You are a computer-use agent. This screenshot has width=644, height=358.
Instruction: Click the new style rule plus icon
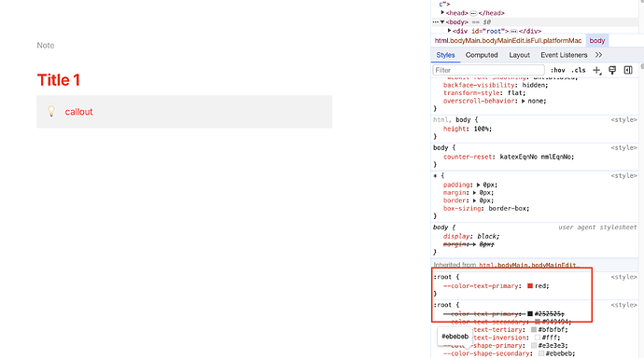point(596,71)
